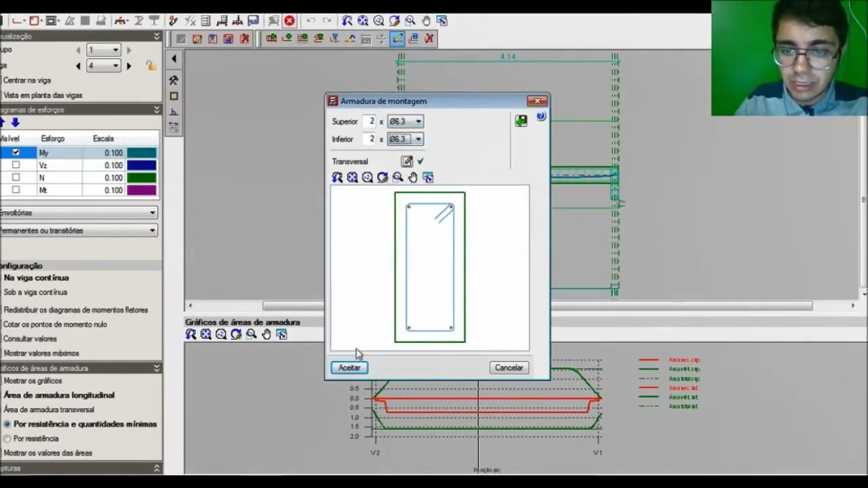The image size is (868, 488).
Task: Click the green save-to-library icon in dialog
Action: 521,121
